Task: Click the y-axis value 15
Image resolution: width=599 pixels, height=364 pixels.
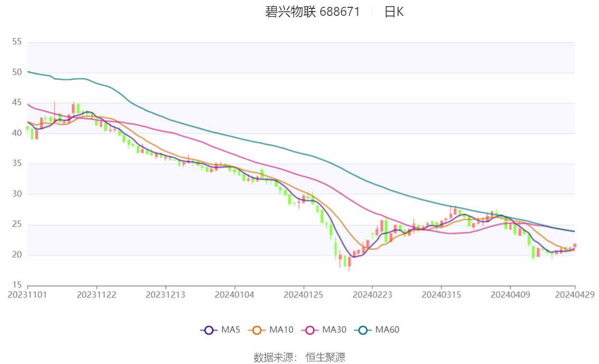Action: click(x=17, y=285)
